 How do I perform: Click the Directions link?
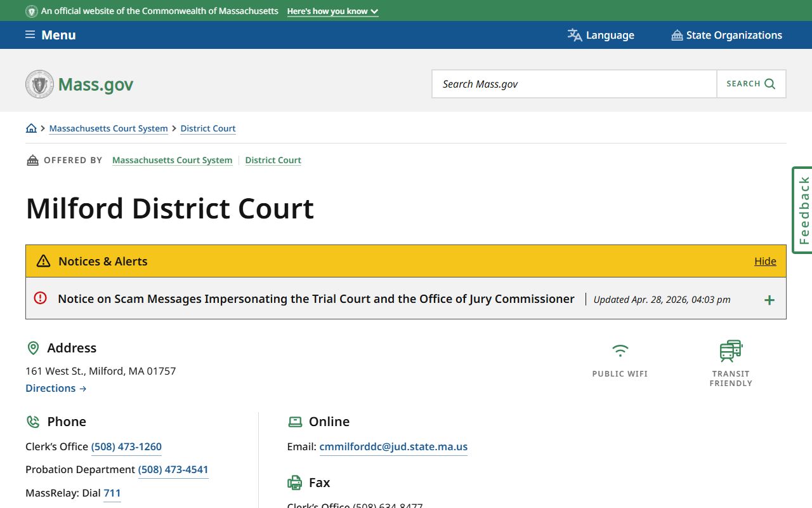56,388
